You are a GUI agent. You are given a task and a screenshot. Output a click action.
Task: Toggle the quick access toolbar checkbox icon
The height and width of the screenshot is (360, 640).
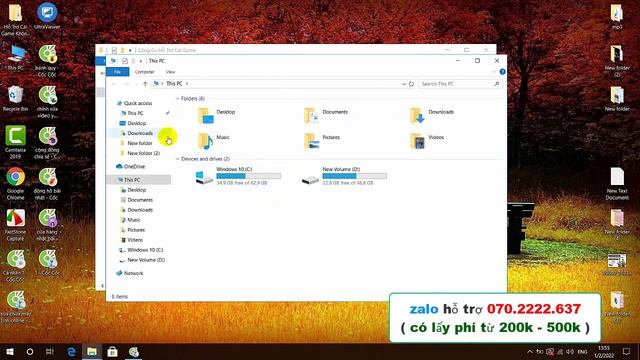125,61
